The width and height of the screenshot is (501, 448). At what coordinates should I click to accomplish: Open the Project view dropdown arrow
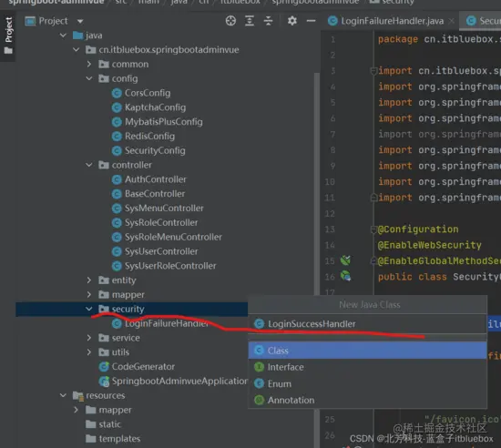pyautogui.click(x=80, y=21)
